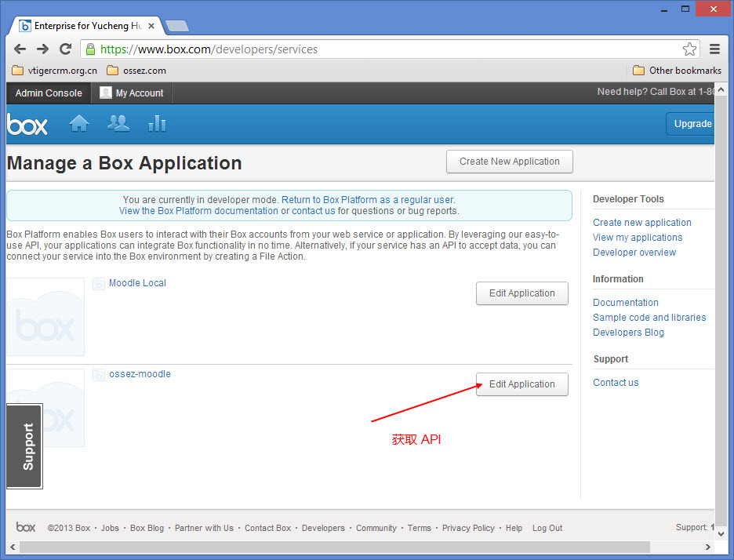The width and height of the screenshot is (734, 560).
Task: Open the Moodle Local application link
Action: pyautogui.click(x=137, y=283)
